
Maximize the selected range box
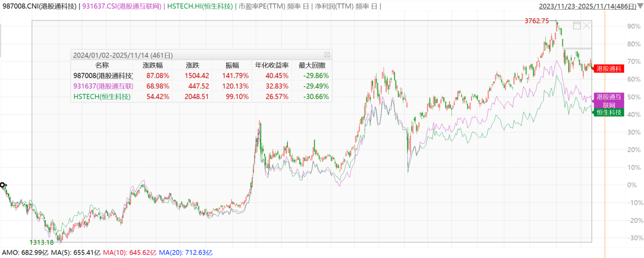(577, 26)
